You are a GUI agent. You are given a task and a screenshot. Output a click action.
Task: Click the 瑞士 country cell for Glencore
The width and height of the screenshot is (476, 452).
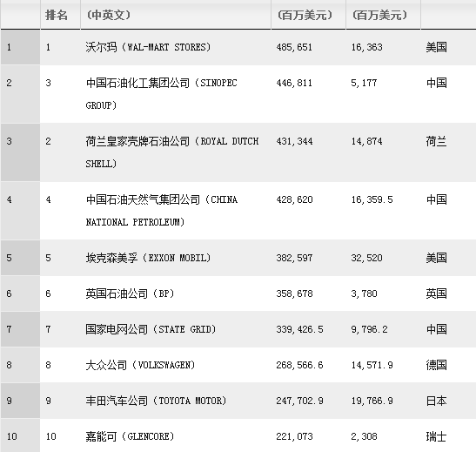click(436, 436)
